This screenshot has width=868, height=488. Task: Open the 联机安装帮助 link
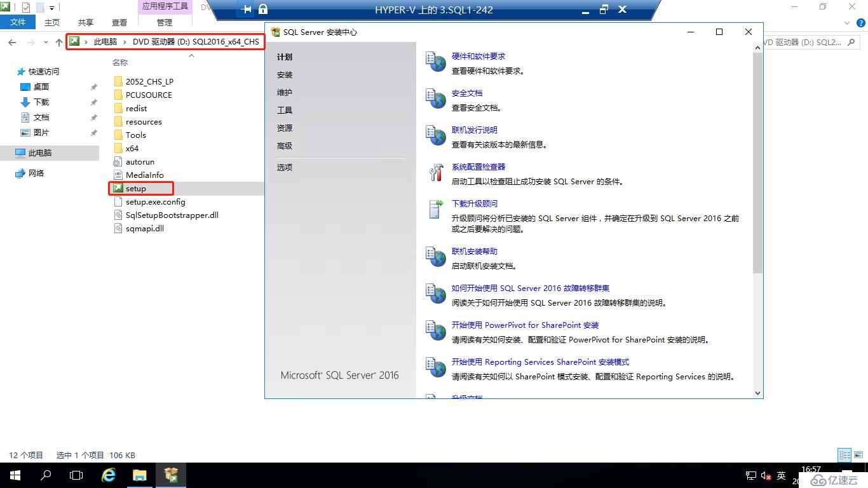click(x=475, y=252)
